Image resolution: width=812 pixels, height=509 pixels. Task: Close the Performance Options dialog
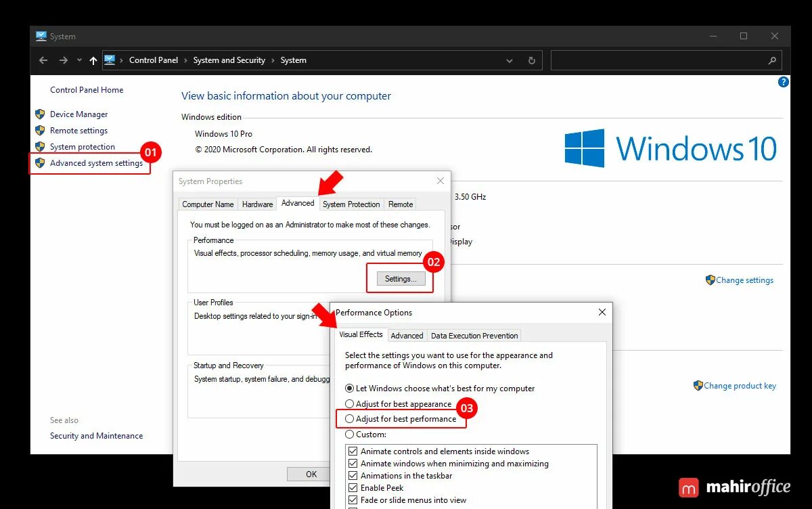(602, 313)
